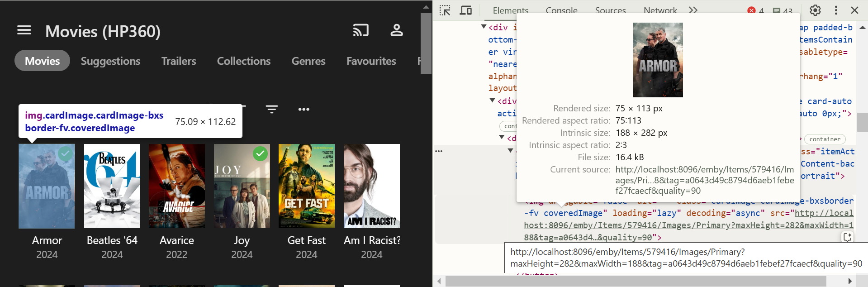Collapse the third nested div node
Viewport: 868px width, 287px height.
[502, 137]
